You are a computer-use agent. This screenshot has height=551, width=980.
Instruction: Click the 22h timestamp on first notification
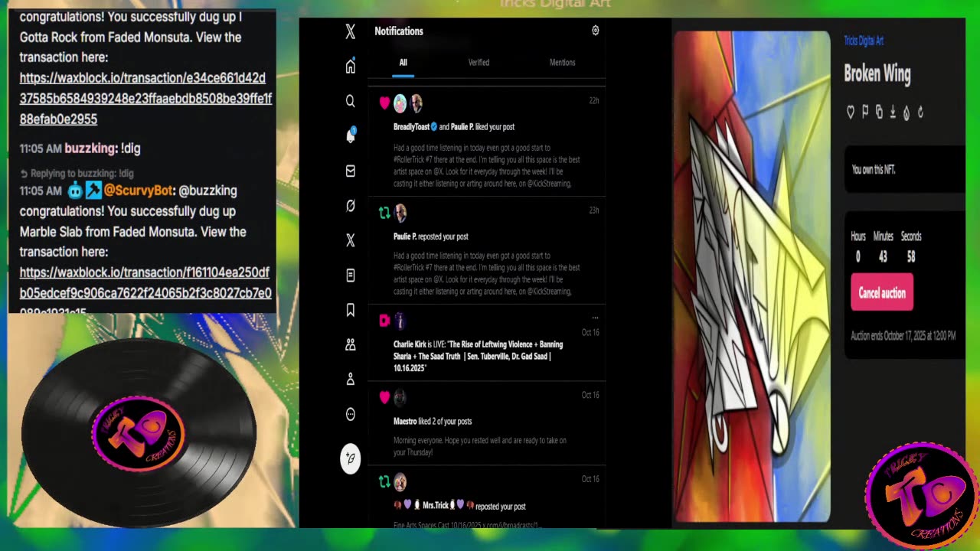[x=594, y=100]
